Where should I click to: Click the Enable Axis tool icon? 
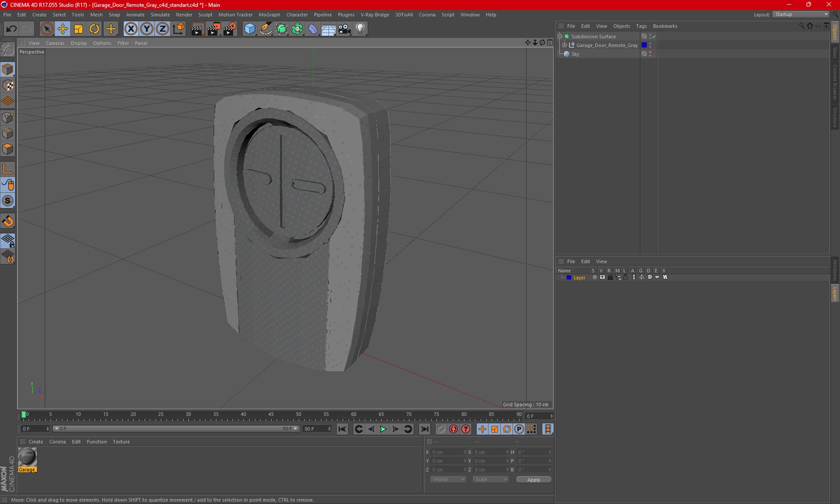[8, 169]
